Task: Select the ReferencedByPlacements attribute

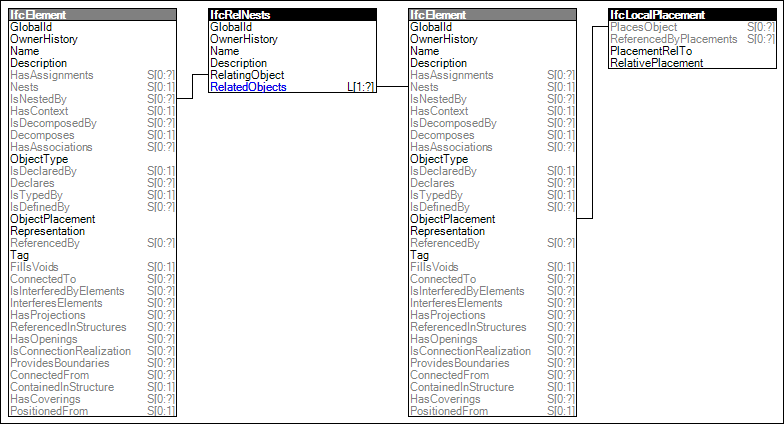Action: (674, 39)
